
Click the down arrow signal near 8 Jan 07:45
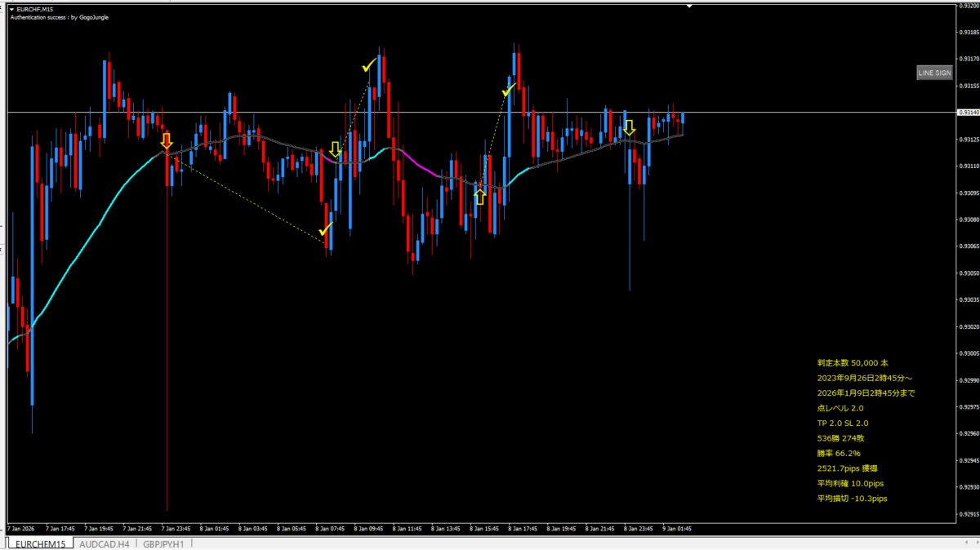pyautogui.click(x=335, y=149)
